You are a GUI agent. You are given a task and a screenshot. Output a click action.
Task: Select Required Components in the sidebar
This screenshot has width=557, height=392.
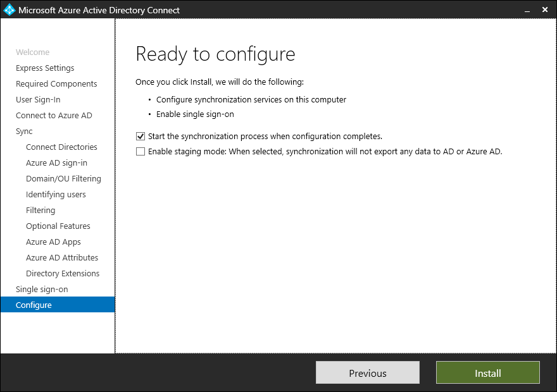[56, 84]
